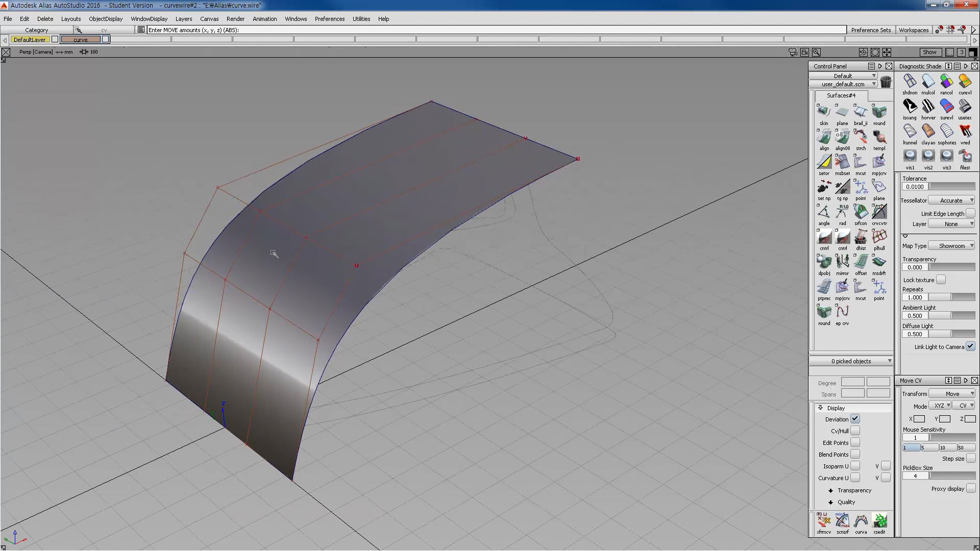
Task: Select the plane surface tool in top row
Action: (842, 111)
